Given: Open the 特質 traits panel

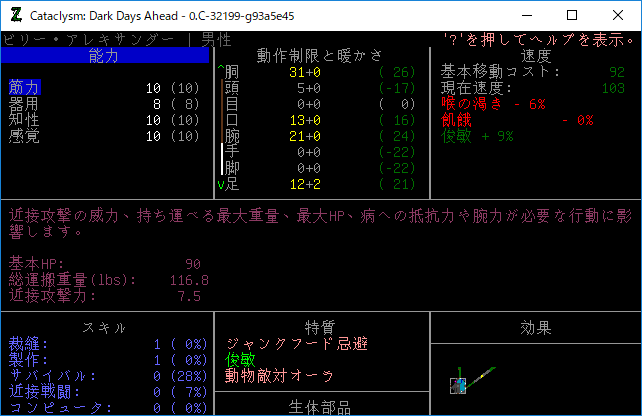Looking at the screenshot, I should pyautogui.click(x=320, y=328).
